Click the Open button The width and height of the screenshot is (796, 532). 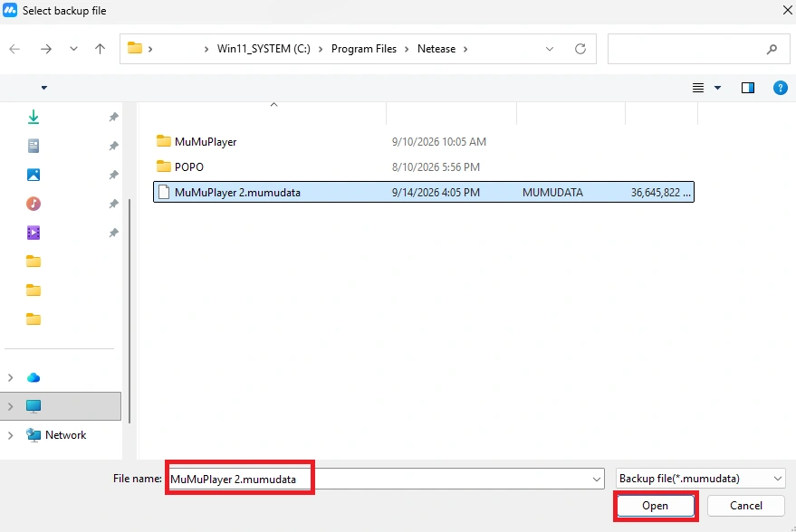[x=656, y=506]
